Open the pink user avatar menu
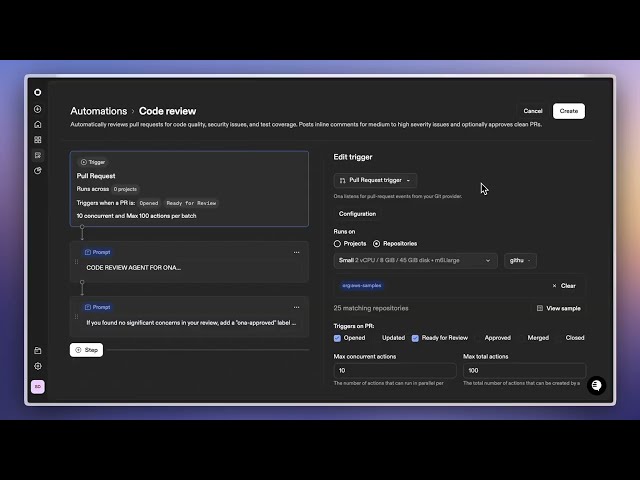 tap(38, 387)
